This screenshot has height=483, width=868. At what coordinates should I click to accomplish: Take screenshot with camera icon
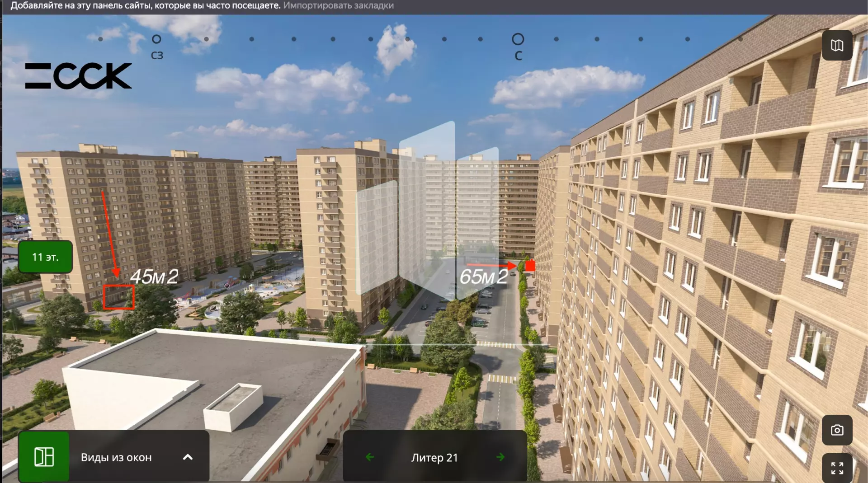pyautogui.click(x=837, y=430)
